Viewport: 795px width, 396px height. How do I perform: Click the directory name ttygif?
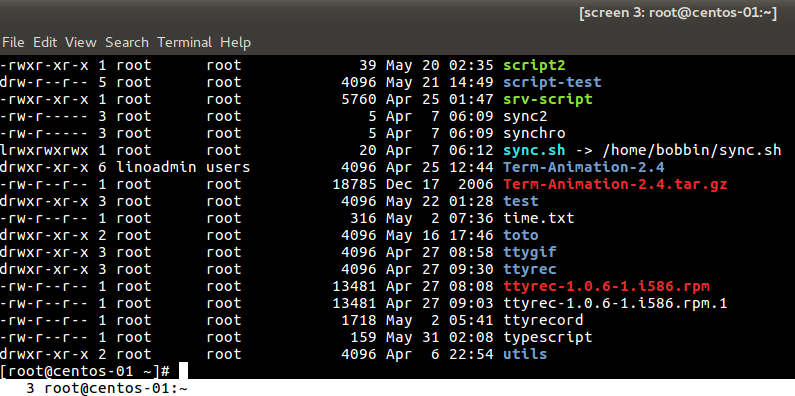click(529, 252)
